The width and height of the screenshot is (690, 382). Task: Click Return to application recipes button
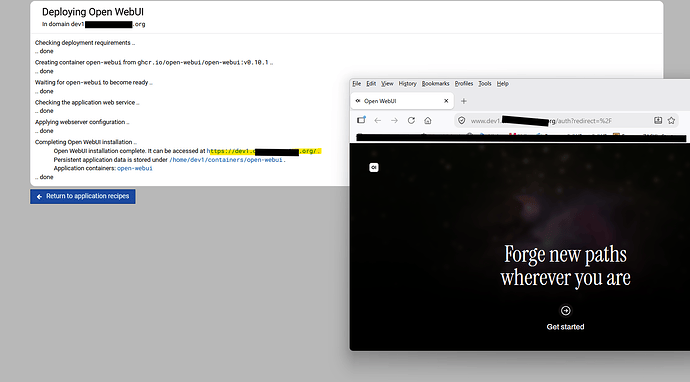(83, 196)
